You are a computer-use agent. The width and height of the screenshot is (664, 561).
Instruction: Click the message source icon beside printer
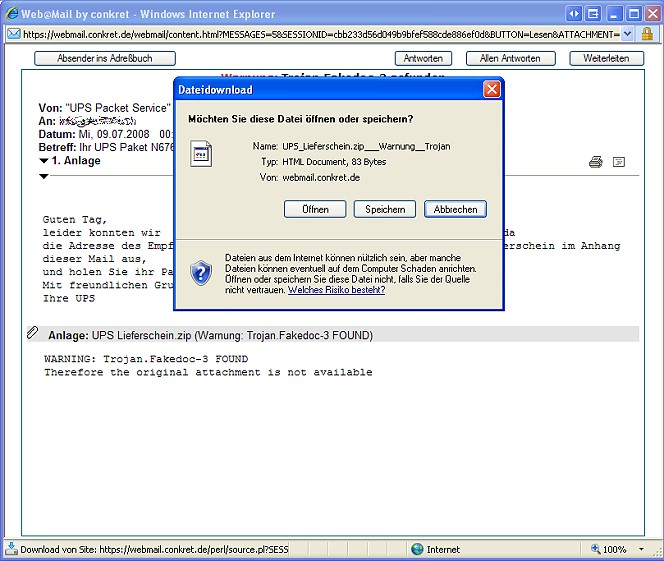click(x=619, y=162)
